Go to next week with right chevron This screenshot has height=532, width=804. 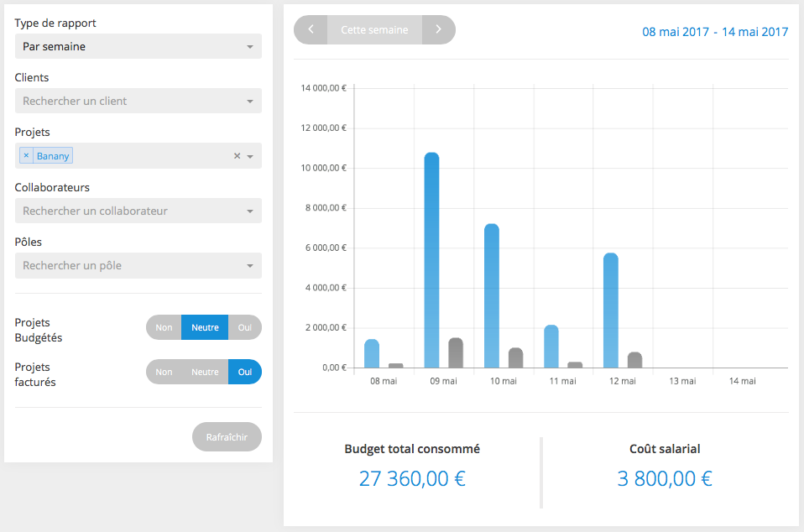pyautogui.click(x=438, y=29)
